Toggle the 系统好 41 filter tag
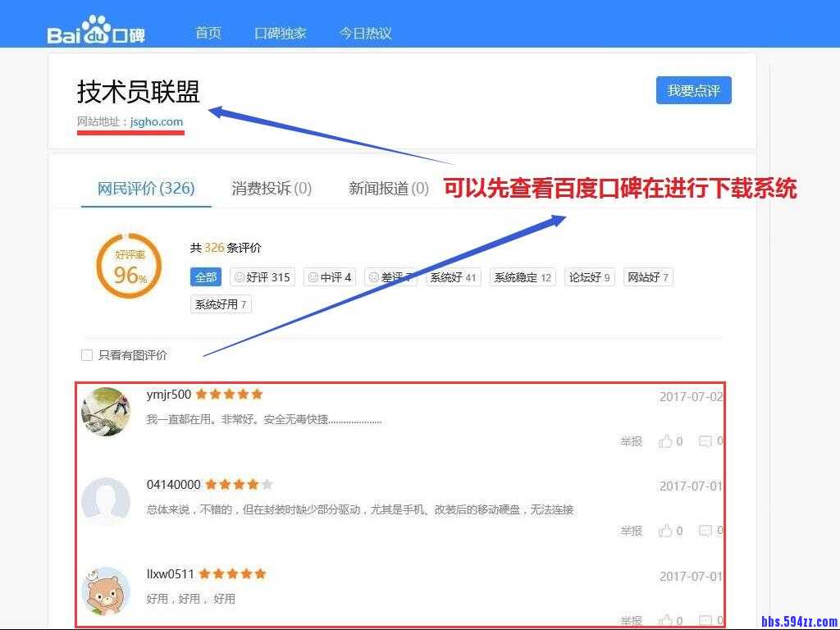840x630 pixels. pyautogui.click(x=452, y=277)
